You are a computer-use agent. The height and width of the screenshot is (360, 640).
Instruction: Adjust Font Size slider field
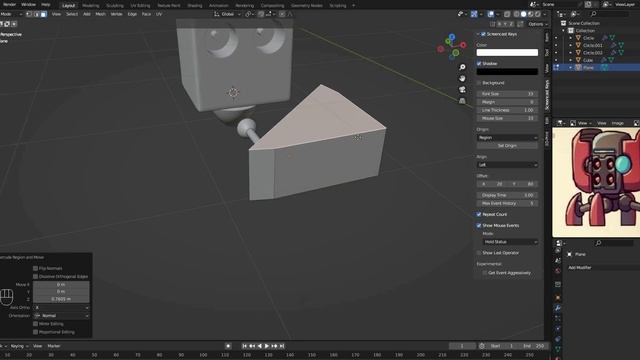click(x=507, y=94)
